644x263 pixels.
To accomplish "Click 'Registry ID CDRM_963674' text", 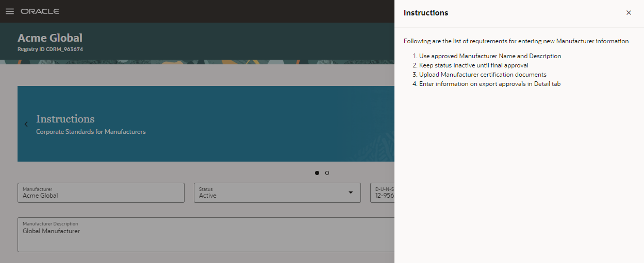I will point(50,49).
